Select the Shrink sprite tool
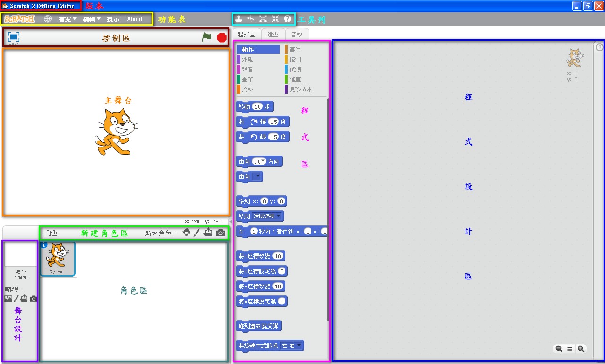605x364 pixels. click(275, 19)
